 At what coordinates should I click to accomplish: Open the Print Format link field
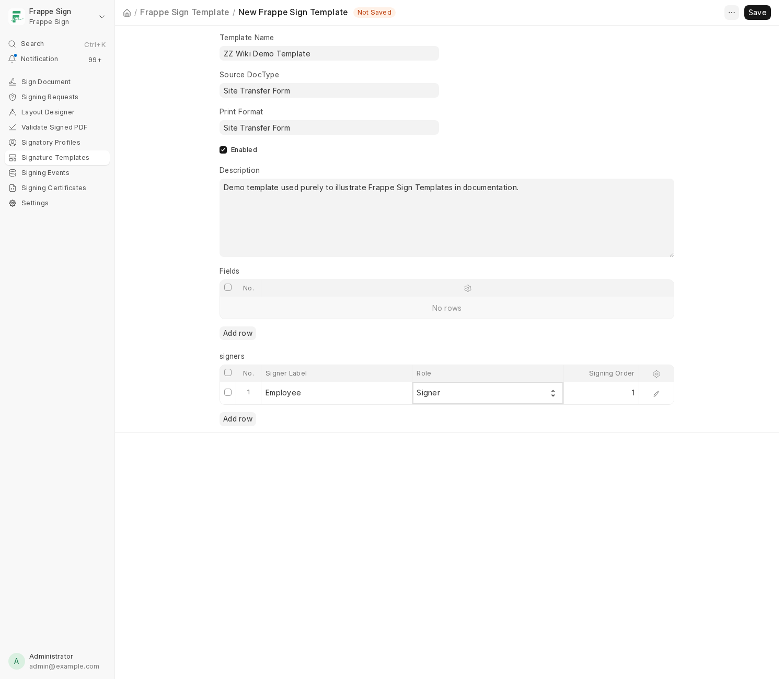click(x=329, y=127)
